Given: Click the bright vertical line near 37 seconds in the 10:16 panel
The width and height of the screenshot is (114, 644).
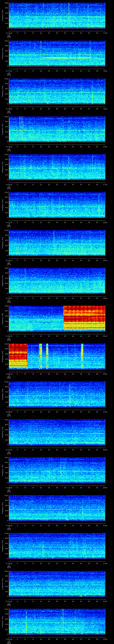Looking at the screenshot, I should (x=69, y=14).
